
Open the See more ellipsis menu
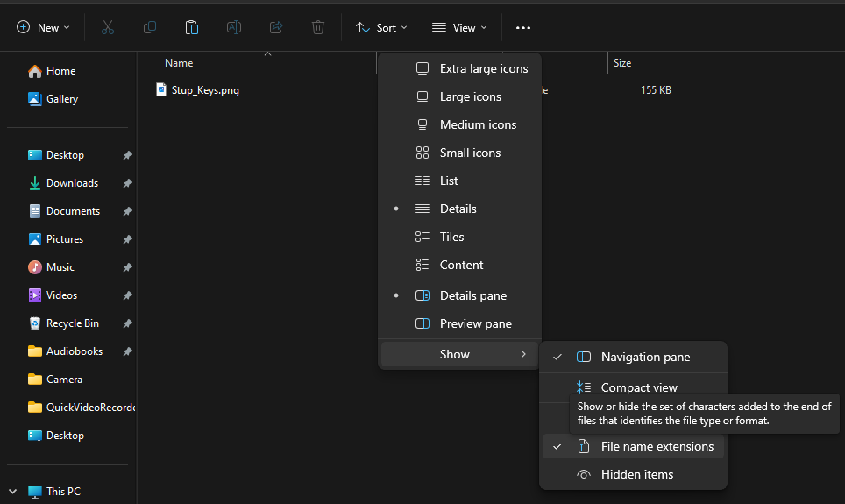pyautogui.click(x=523, y=27)
